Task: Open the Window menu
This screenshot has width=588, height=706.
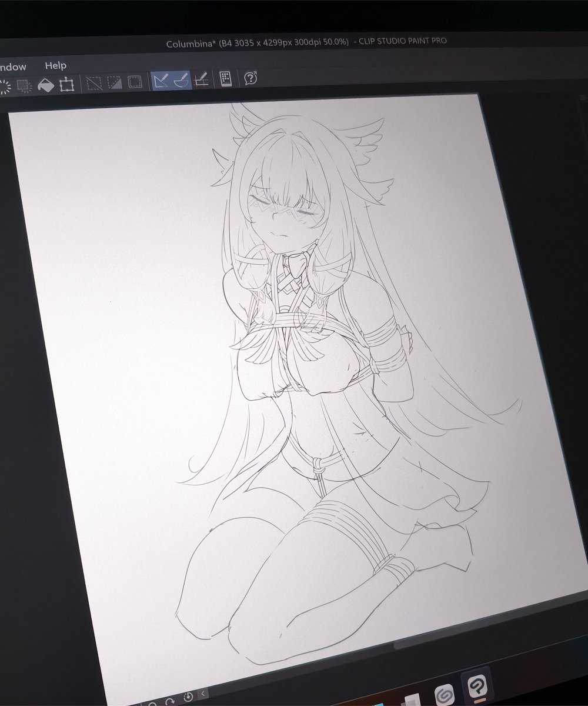Action: [x=13, y=66]
